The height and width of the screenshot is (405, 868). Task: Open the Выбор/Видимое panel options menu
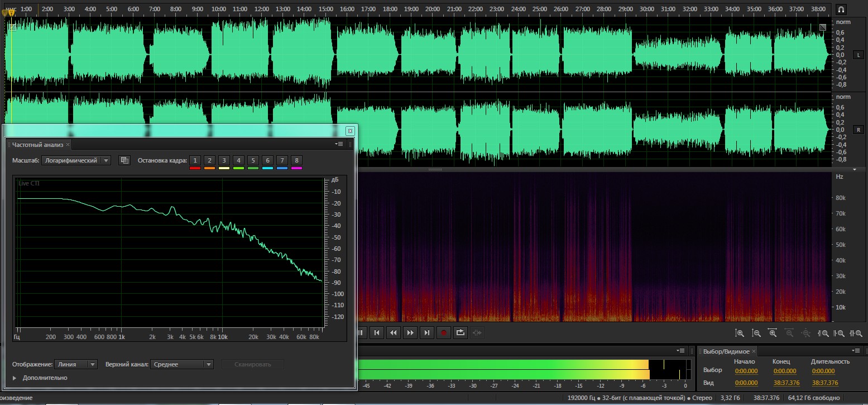coord(857,351)
